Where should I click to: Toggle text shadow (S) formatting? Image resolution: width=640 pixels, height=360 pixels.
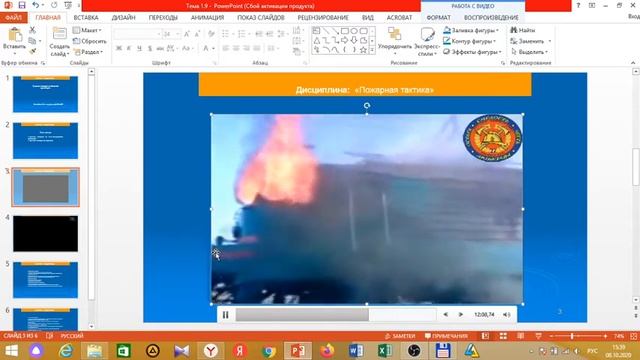[x=150, y=48]
